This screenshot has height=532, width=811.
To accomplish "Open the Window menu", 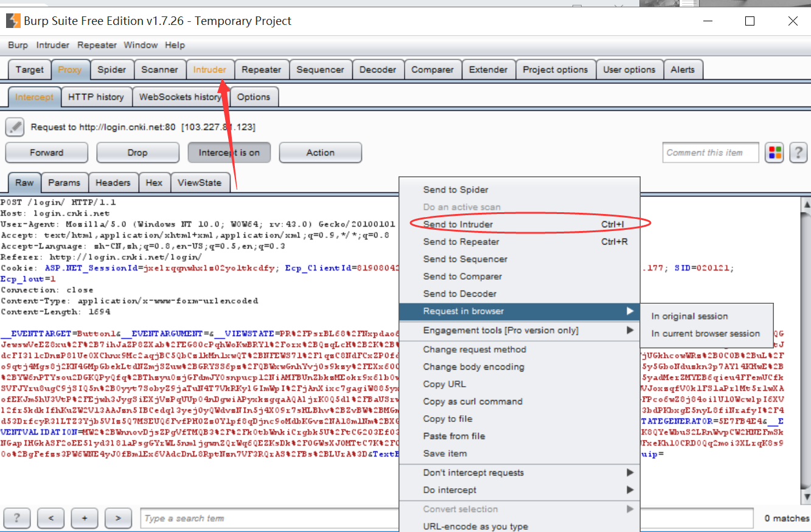I will coord(141,45).
